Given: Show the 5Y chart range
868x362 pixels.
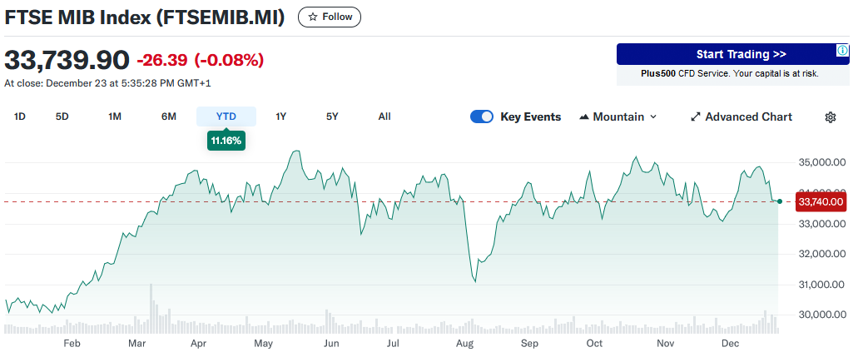Looking at the screenshot, I should (332, 117).
